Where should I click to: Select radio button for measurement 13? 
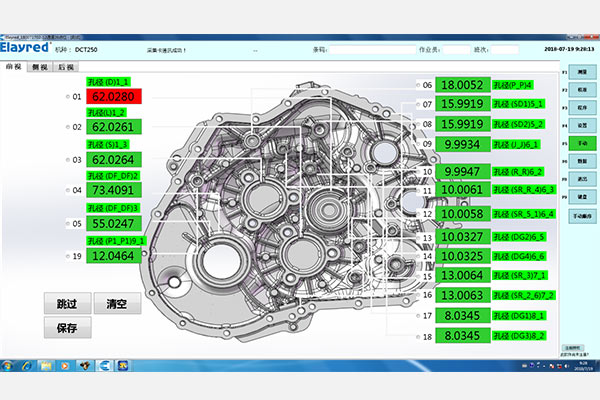[418, 238]
